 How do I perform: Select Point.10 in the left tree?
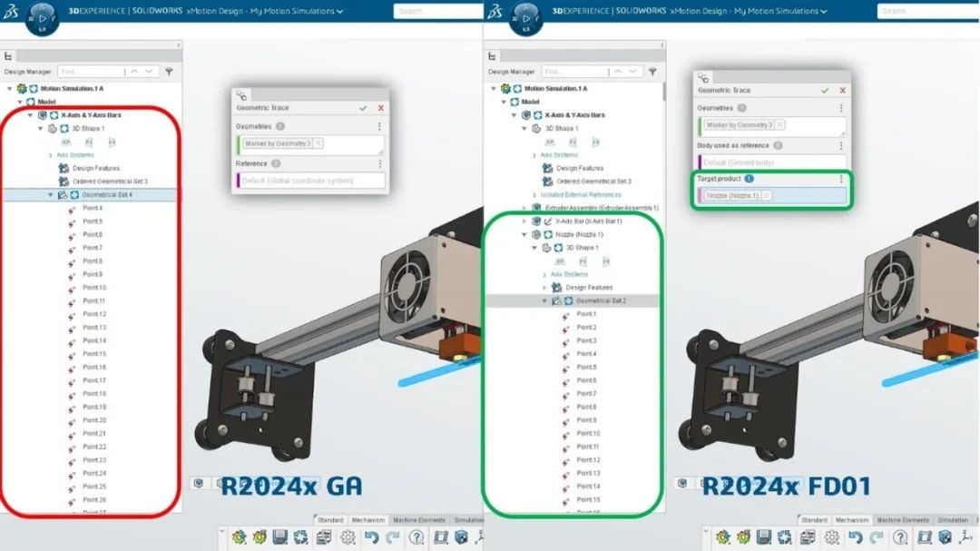point(94,288)
